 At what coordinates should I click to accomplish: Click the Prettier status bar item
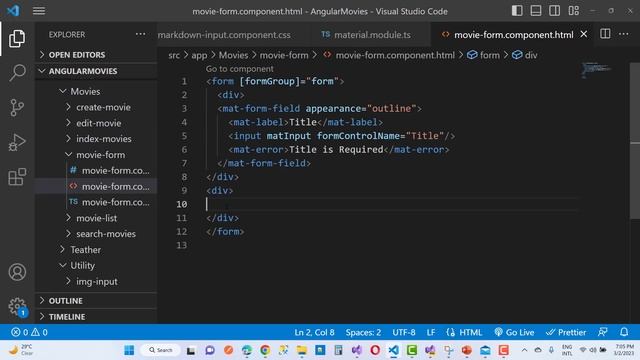[x=566, y=332]
